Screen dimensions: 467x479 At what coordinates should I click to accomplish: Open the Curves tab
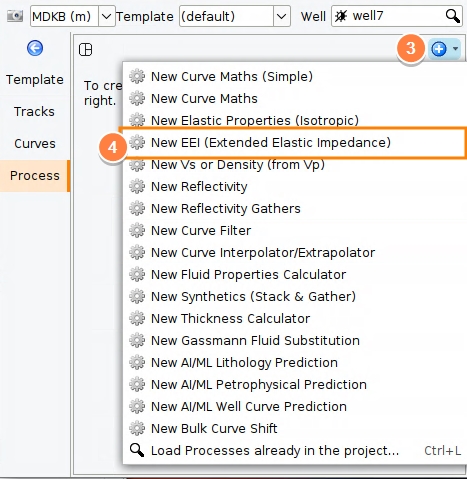point(35,144)
